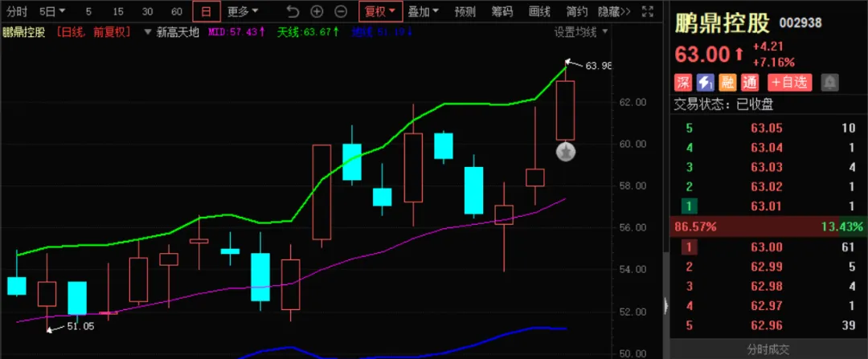Select the 30-minute period
This screenshot has height=359, width=868.
click(x=147, y=11)
